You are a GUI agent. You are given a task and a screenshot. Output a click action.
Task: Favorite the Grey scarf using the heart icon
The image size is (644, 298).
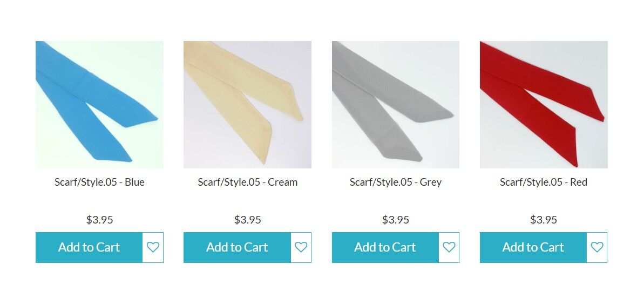(x=449, y=247)
